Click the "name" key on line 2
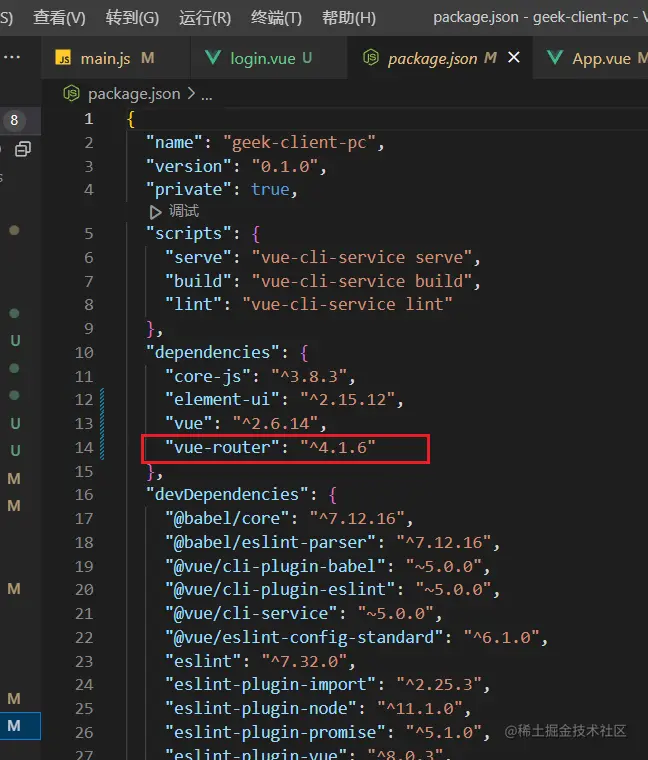 (x=174, y=142)
